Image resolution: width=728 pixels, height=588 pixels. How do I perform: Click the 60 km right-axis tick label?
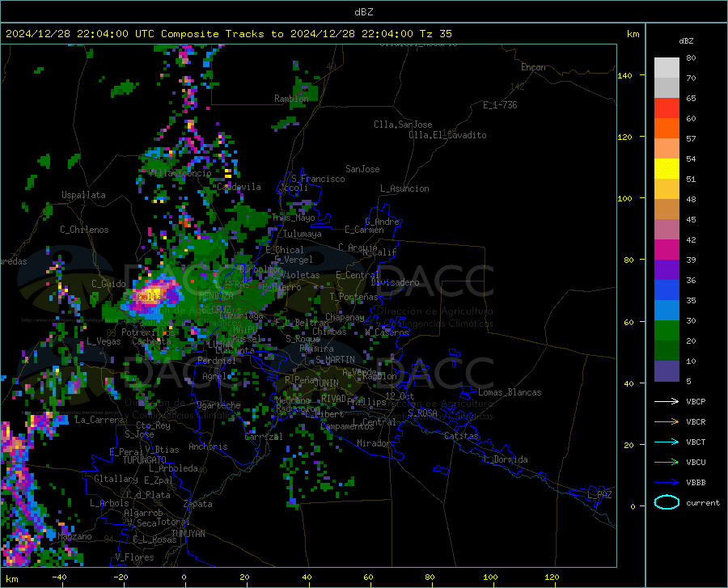coord(629,322)
